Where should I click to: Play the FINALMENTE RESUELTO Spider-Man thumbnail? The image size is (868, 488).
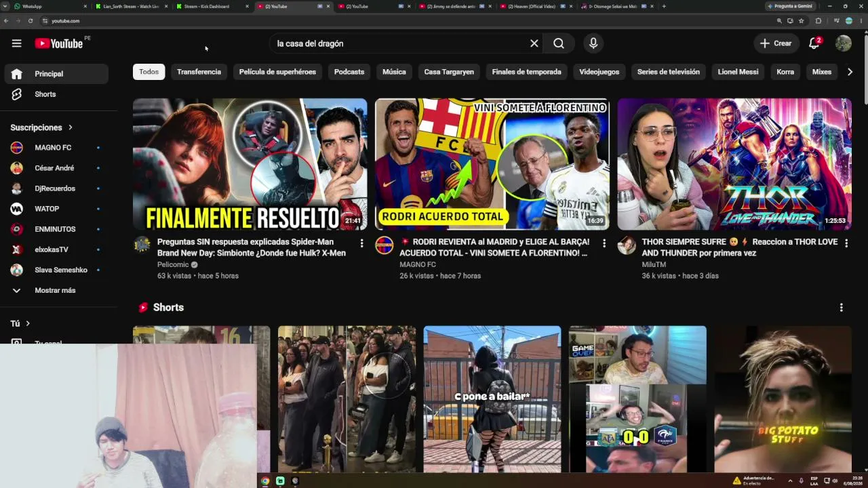click(x=250, y=164)
